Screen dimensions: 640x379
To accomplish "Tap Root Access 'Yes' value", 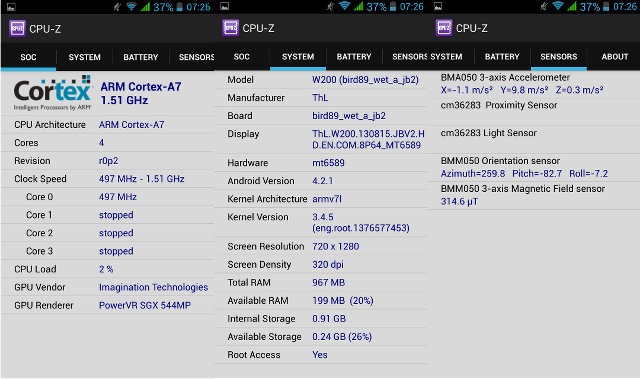I will tap(320, 355).
